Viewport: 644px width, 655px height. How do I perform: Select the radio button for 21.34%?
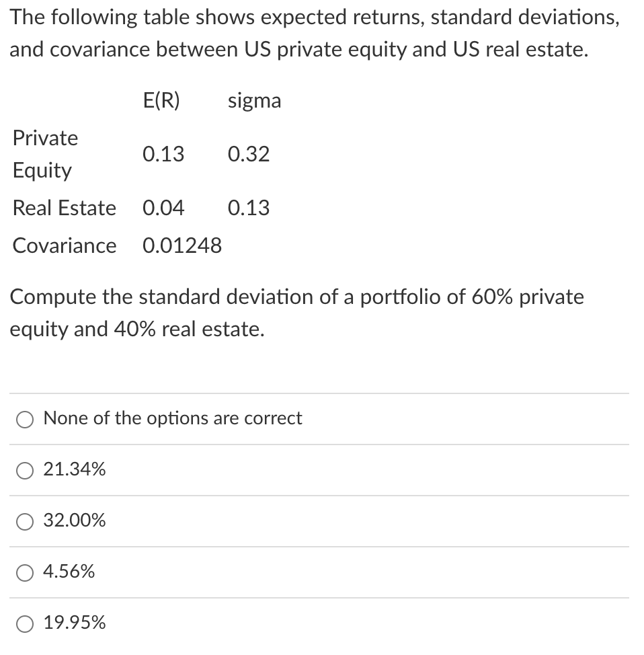click(x=25, y=470)
